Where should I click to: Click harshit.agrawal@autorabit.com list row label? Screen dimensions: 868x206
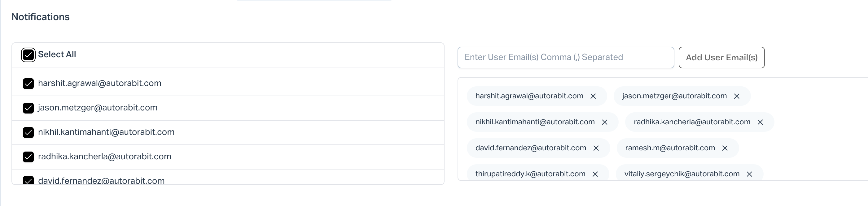pos(100,83)
